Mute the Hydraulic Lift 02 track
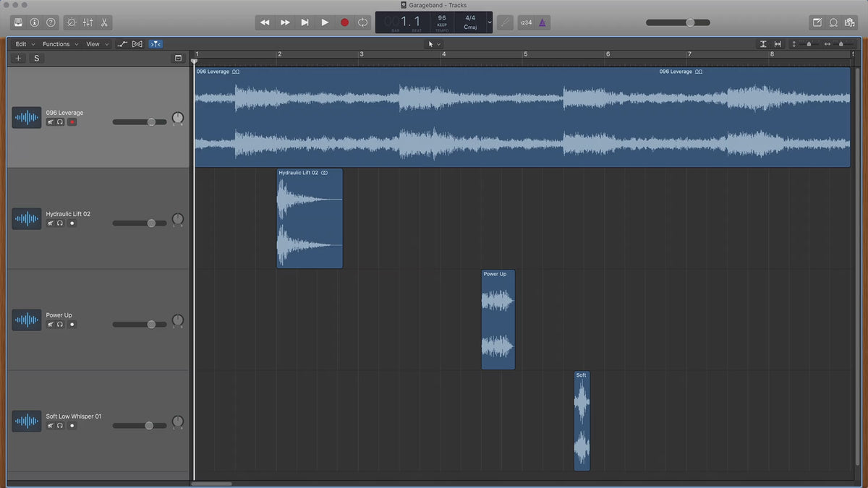The image size is (868, 488). pos(51,223)
